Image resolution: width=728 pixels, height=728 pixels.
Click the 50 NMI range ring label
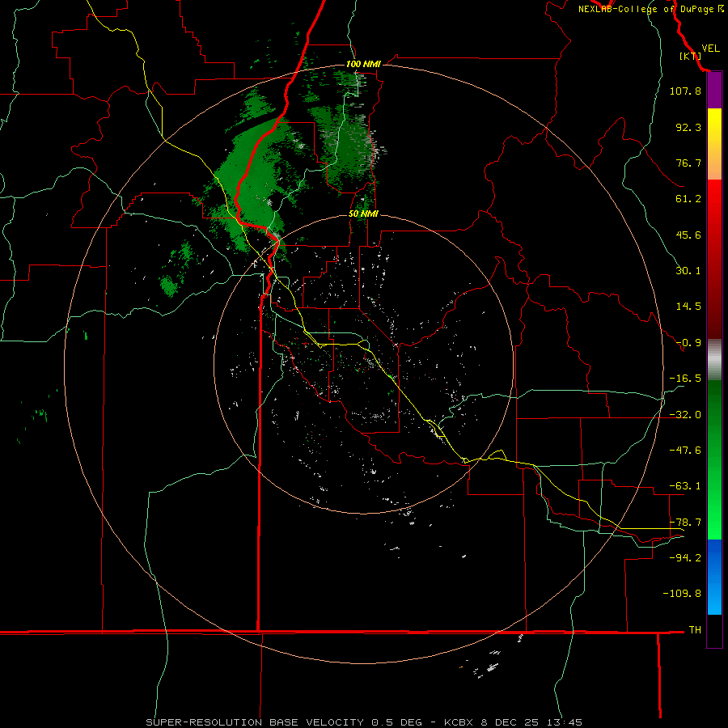click(363, 214)
